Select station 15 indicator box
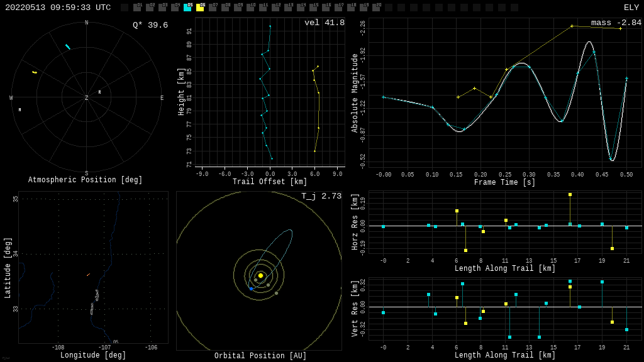Image resolution: width=644 pixels, height=362 pixels. coord(313,8)
